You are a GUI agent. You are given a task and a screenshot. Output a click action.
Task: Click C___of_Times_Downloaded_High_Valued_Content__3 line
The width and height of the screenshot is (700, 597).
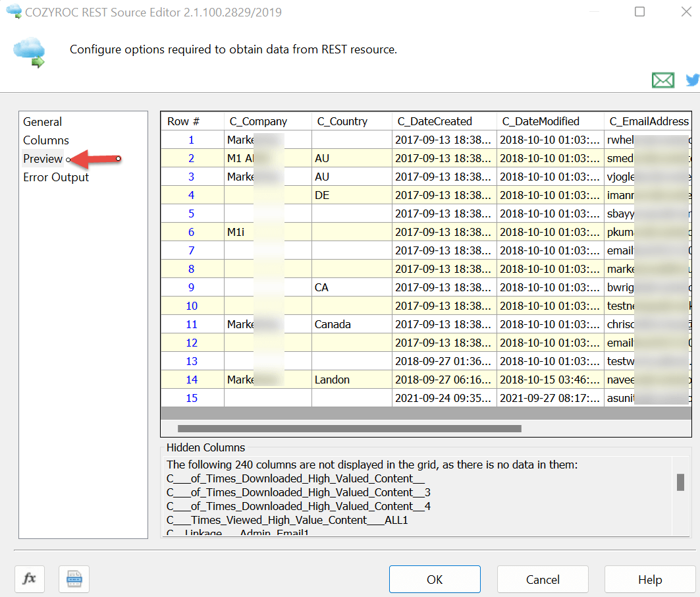[x=298, y=492]
